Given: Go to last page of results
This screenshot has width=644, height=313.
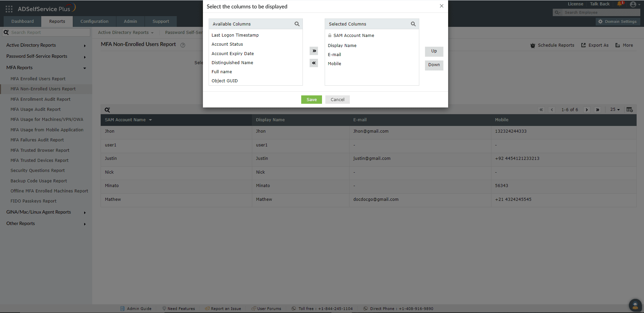Looking at the screenshot, I should tap(597, 110).
